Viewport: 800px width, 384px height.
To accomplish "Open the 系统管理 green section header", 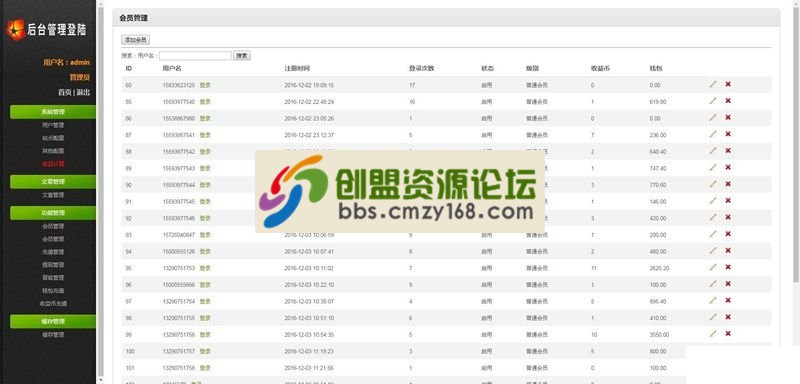I will click(x=53, y=112).
